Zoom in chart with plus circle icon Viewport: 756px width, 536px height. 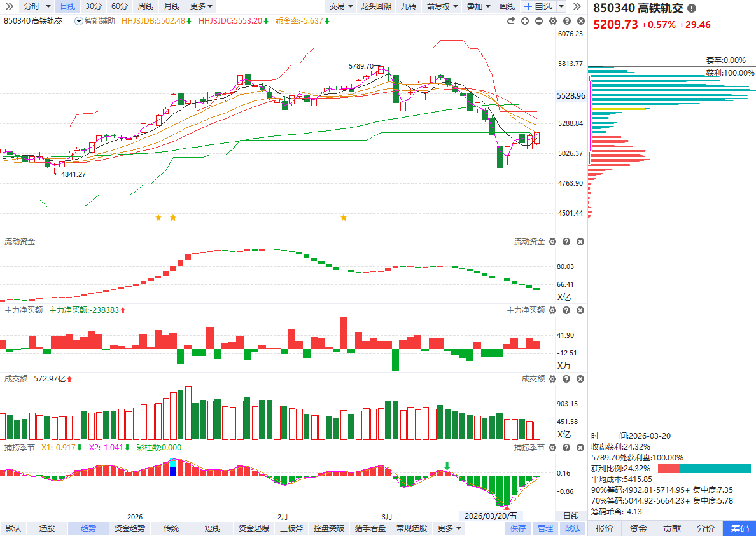[525, 21]
